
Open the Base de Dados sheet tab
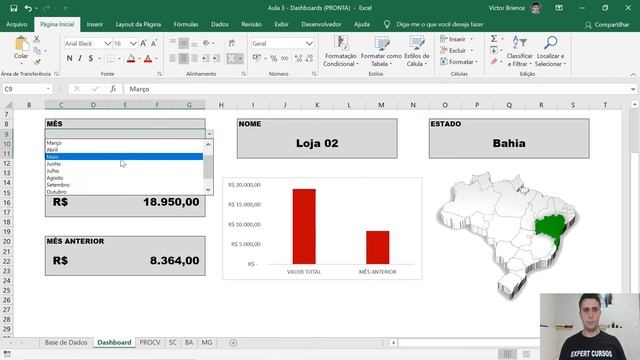click(x=66, y=342)
